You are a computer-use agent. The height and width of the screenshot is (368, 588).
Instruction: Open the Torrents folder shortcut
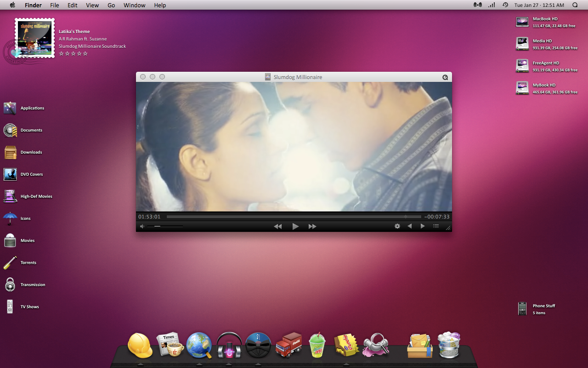click(10, 263)
